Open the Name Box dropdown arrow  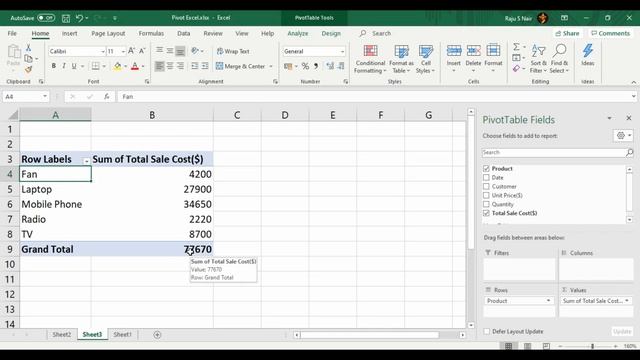point(44,97)
